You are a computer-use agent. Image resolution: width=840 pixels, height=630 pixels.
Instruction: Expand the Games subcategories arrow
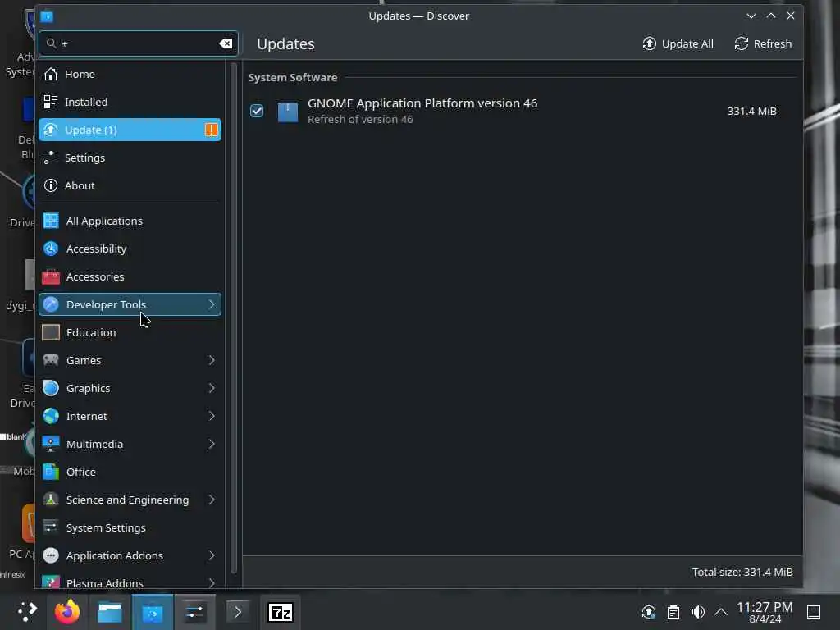(212, 360)
